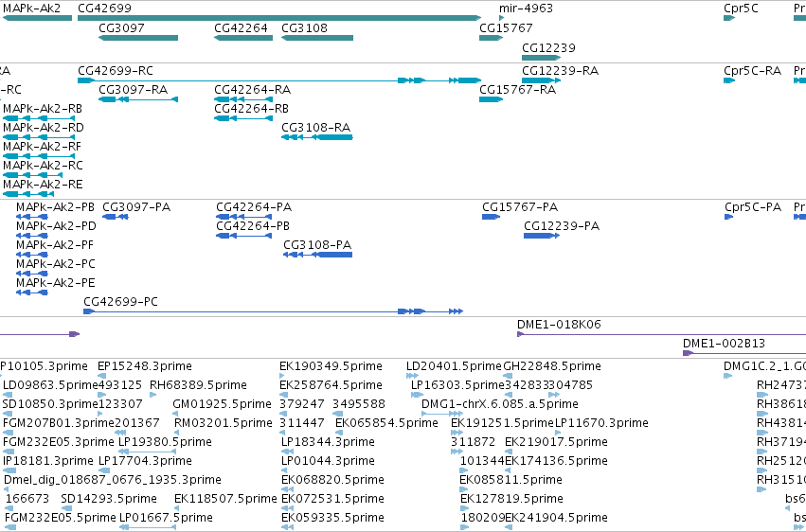Select the EK127819.5prime EST label
806x532 pixels.
[511, 499]
